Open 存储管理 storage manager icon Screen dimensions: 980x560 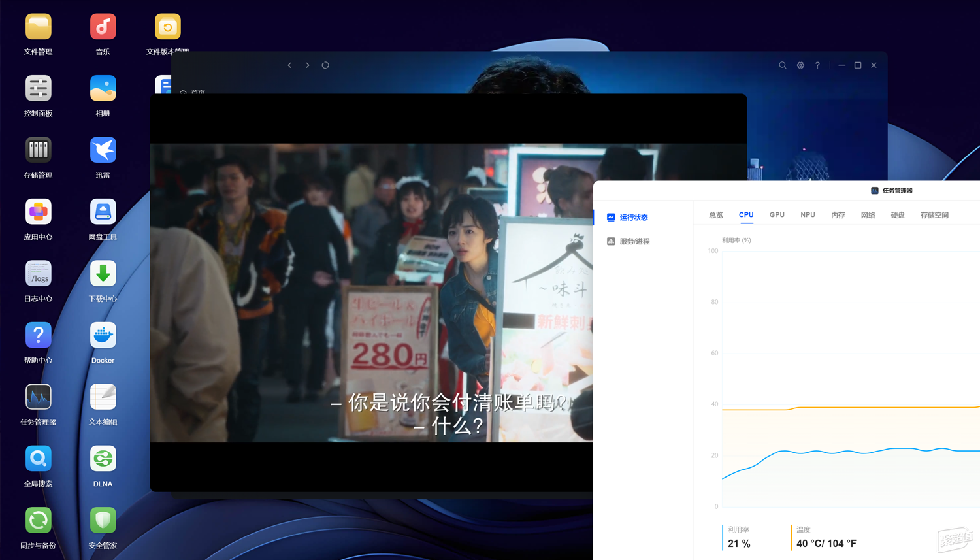coord(38,150)
